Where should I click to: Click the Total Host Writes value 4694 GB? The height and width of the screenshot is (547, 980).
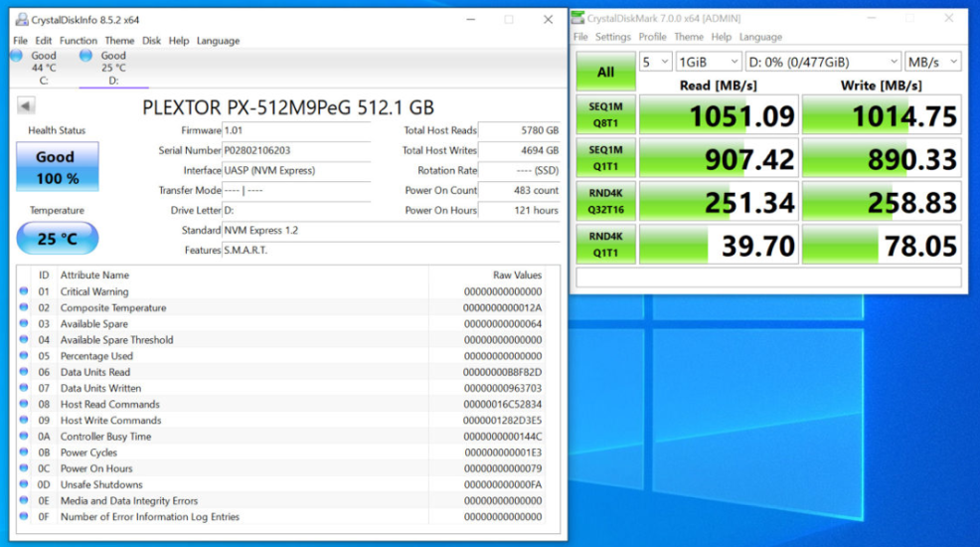pos(519,150)
